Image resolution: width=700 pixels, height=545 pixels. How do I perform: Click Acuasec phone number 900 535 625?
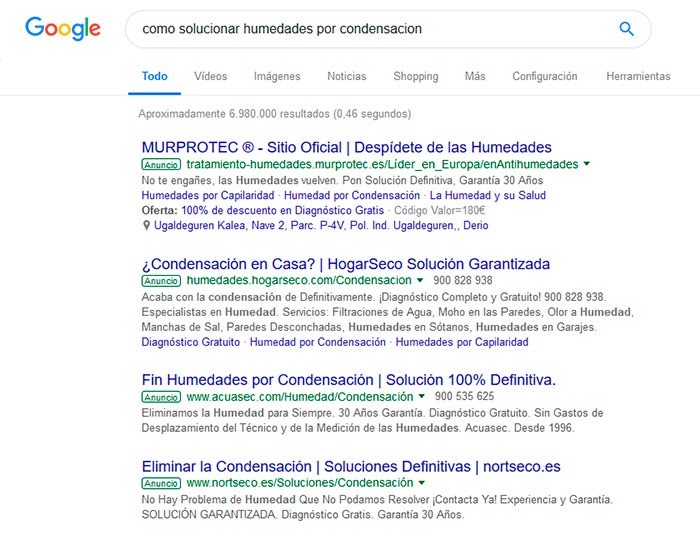click(464, 396)
